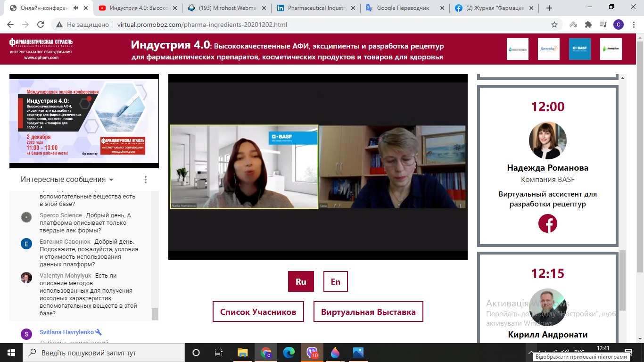The image size is (644, 362).
Task: Click the Виртуальная Выставка button
Action: 368,312
